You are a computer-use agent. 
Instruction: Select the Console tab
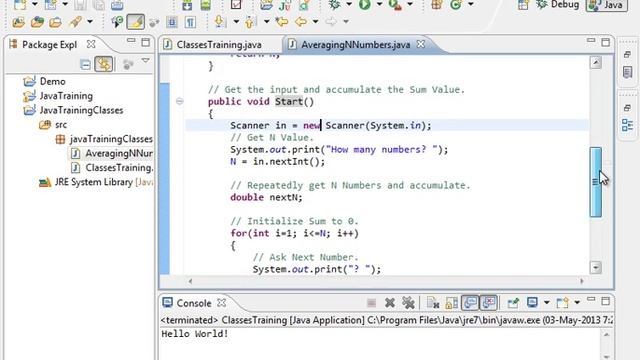click(x=194, y=303)
